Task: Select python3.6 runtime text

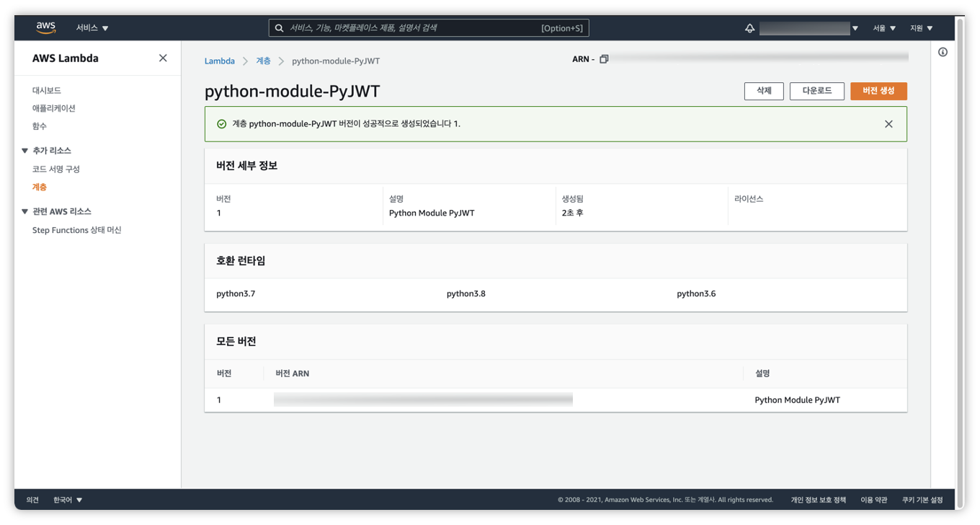Action: (696, 294)
